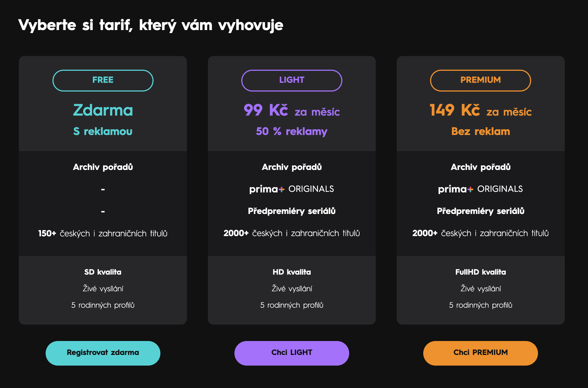Click the Zdarma price text
588x388 pixels.
pos(103,110)
